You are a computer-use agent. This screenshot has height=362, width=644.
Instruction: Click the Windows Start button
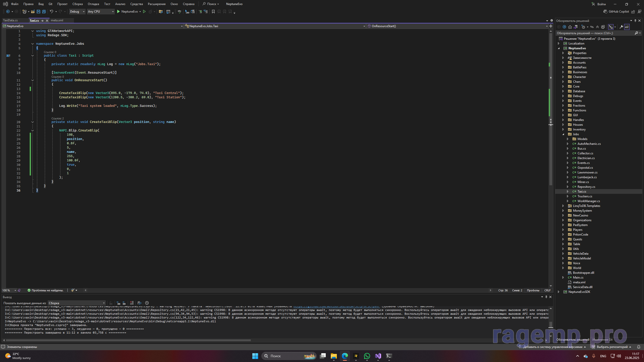click(x=255, y=356)
